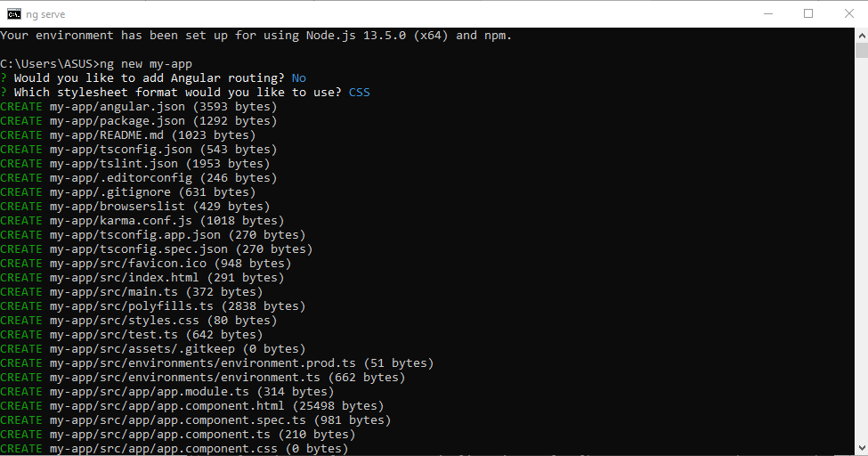
Task: Minimize the ng serve window
Action: (768, 14)
